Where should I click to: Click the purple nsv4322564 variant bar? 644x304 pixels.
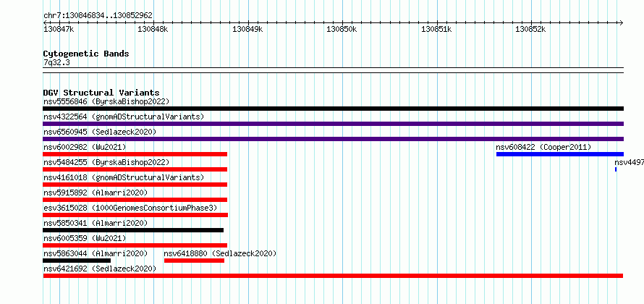[333, 124]
